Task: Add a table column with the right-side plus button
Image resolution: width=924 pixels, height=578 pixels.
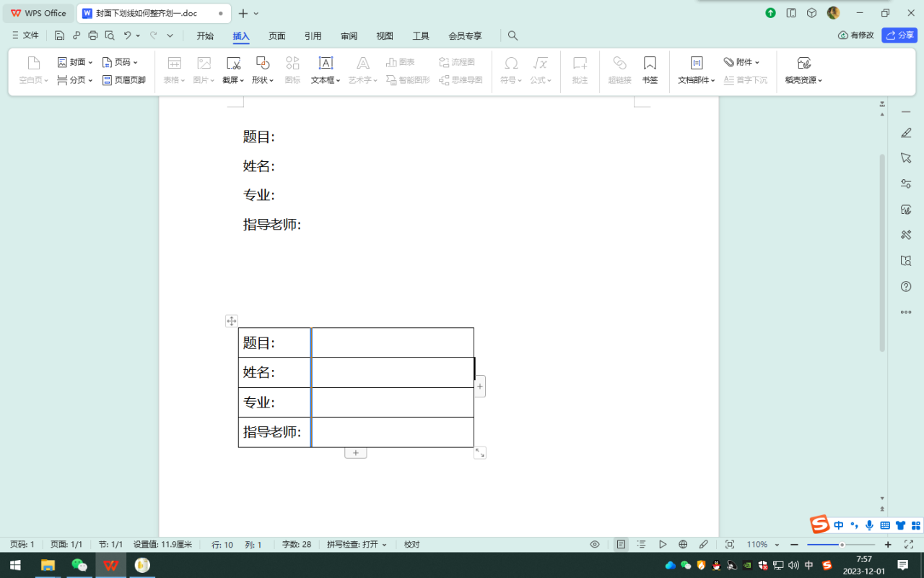Action: pyautogui.click(x=480, y=387)
